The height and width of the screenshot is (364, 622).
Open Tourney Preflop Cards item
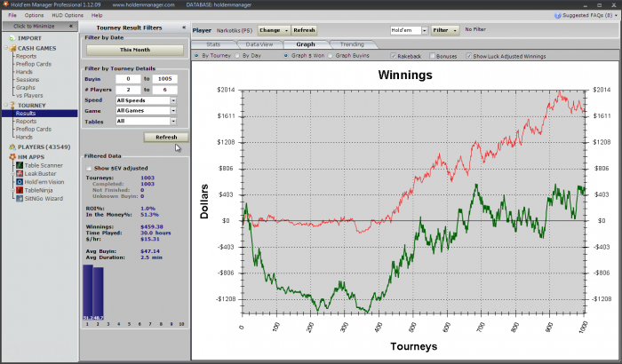pos(34,130)
